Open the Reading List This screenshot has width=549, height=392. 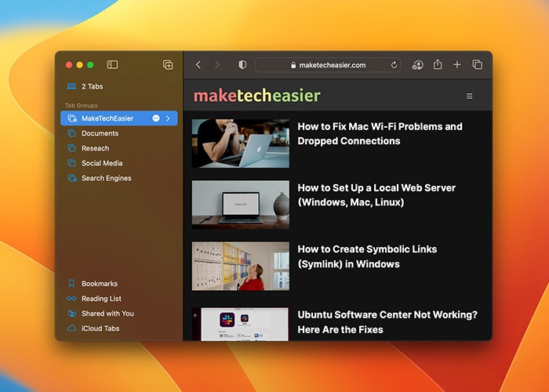coord(119,299)
